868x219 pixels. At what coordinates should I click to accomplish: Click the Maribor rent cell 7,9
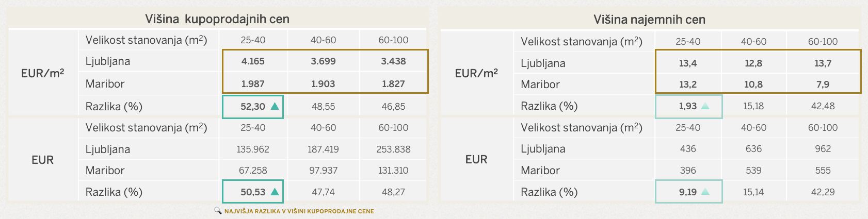(823, 85)
